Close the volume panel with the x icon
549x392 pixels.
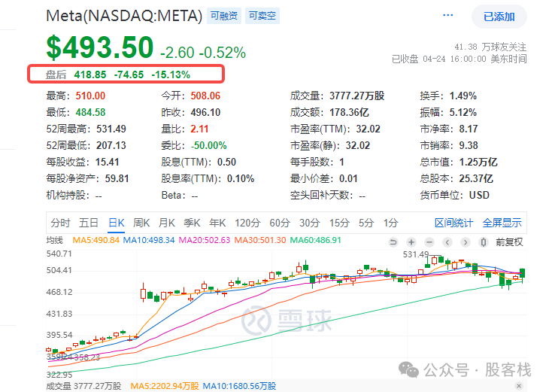click(519, 386)
